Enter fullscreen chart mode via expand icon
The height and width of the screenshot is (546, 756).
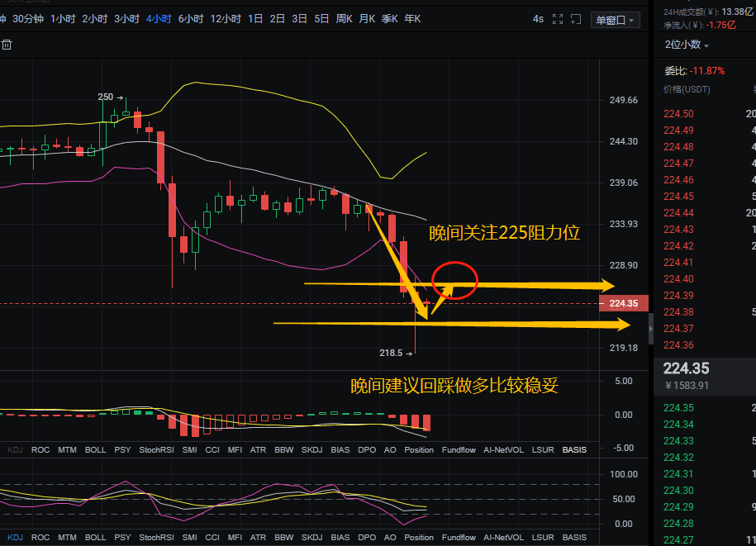pos(558,19)
